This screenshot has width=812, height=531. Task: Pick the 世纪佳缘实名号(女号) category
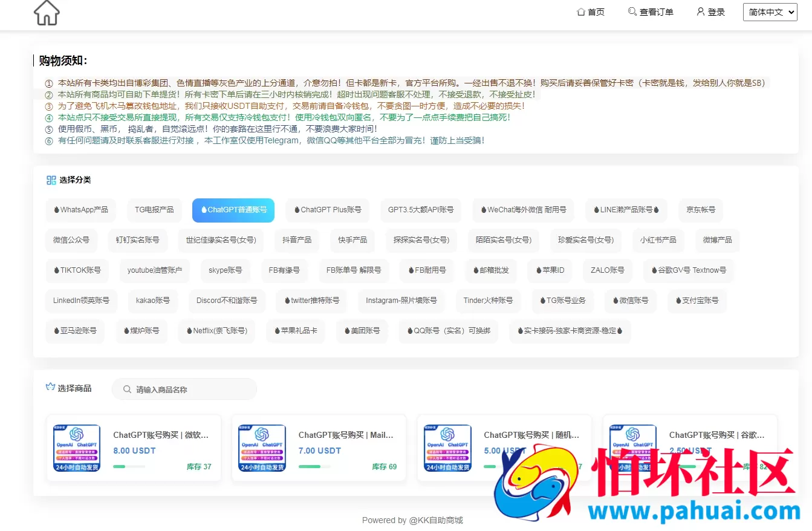(x=221, y=240)
